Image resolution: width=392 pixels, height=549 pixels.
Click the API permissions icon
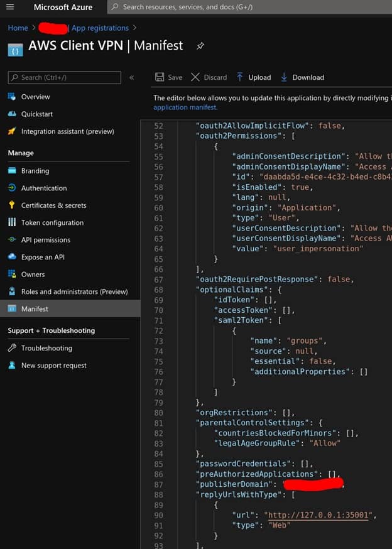click(12, 240)
